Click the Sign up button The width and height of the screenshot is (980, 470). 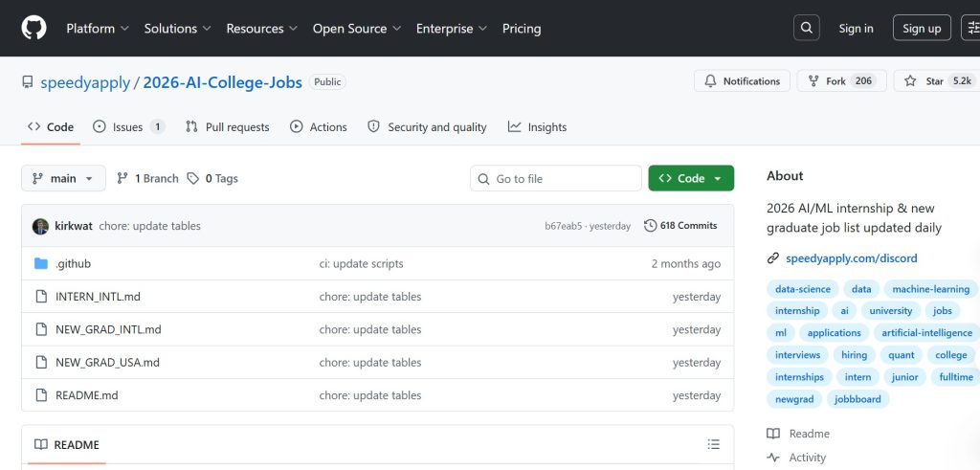922,28
